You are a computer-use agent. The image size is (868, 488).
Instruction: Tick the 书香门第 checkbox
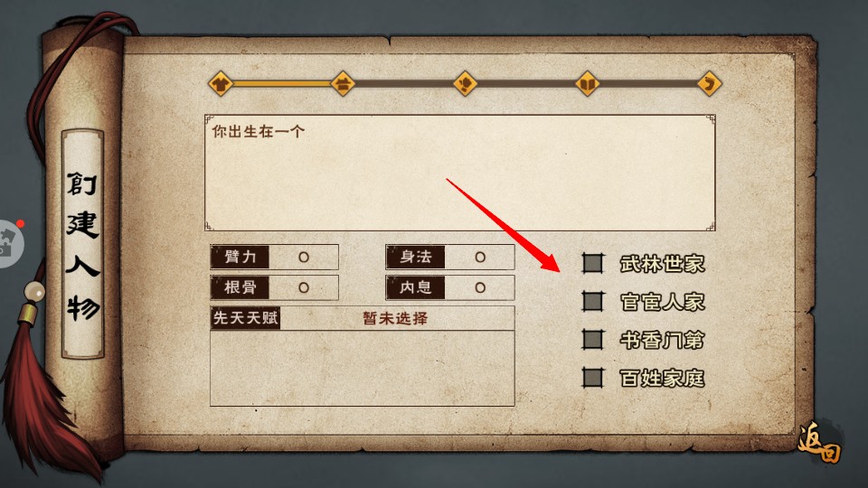click(593, 340)
